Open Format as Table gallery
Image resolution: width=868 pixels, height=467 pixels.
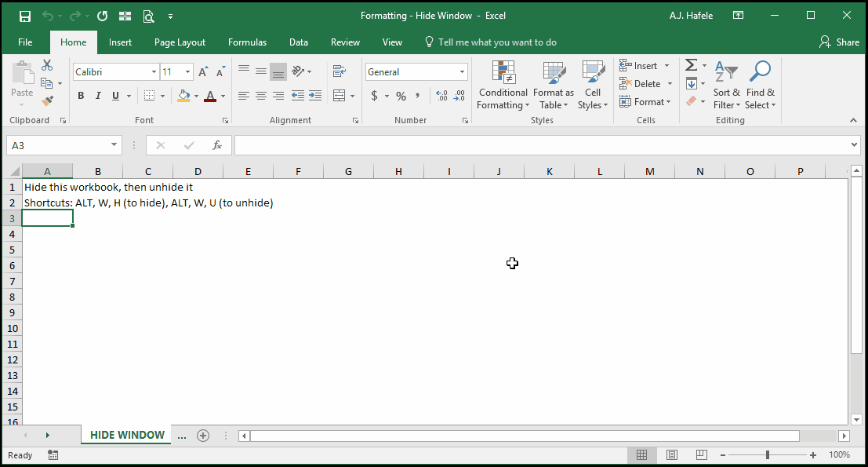click(554, 86)
